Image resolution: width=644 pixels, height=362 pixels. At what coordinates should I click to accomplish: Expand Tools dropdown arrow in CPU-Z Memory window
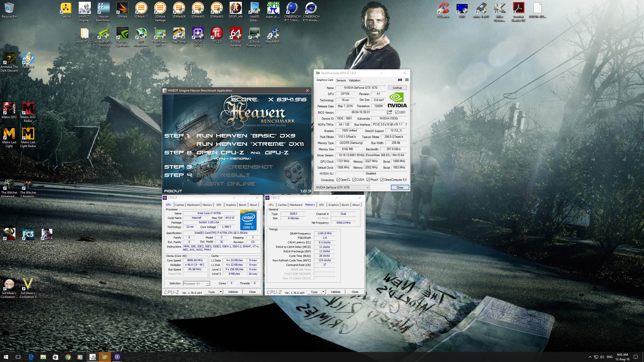(x=323, y=292)
